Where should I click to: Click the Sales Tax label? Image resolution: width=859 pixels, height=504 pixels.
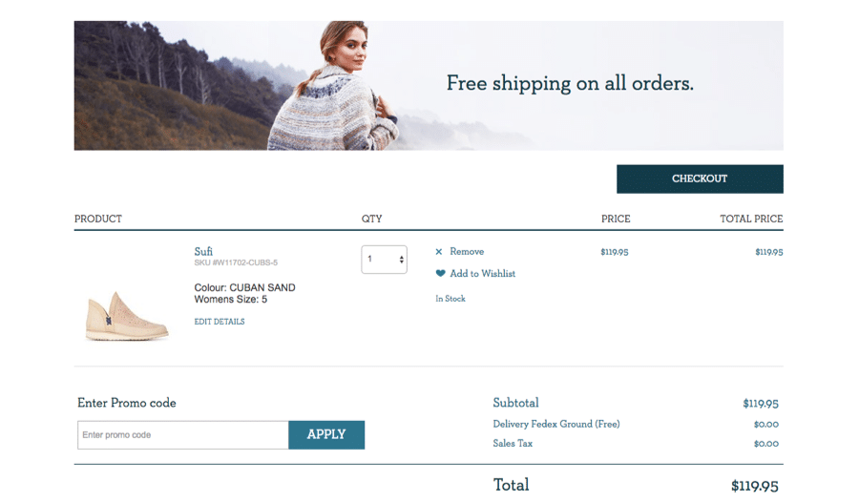click(x=513, y=444)
